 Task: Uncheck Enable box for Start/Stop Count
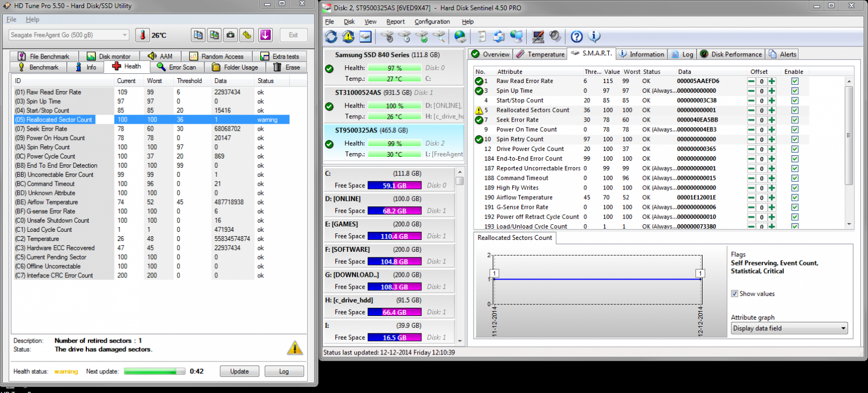pos(795,101)
